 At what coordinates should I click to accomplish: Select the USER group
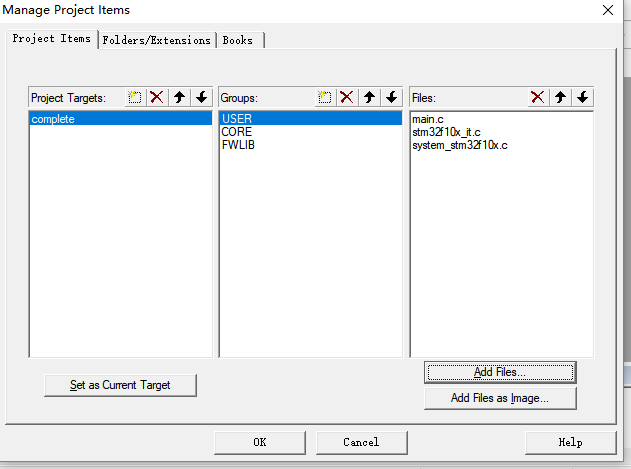coord(311,119)
